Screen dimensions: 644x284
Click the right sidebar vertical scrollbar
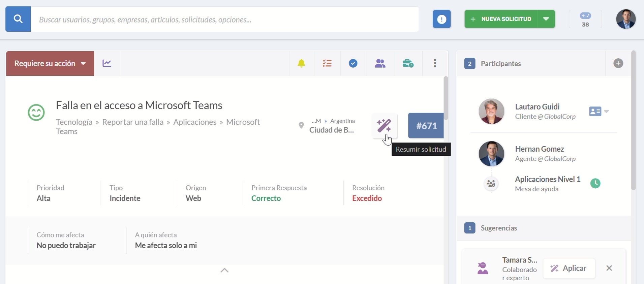(x=633, y=120)
